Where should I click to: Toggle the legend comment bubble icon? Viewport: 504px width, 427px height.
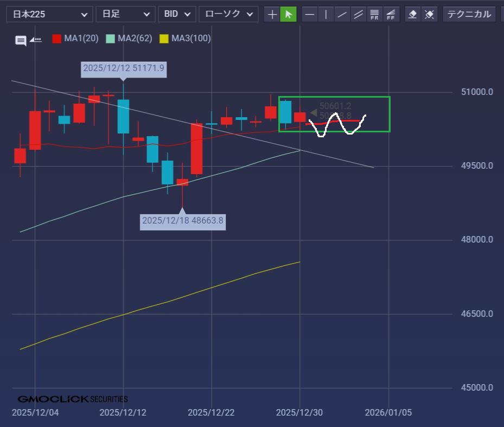coord(21,40)
